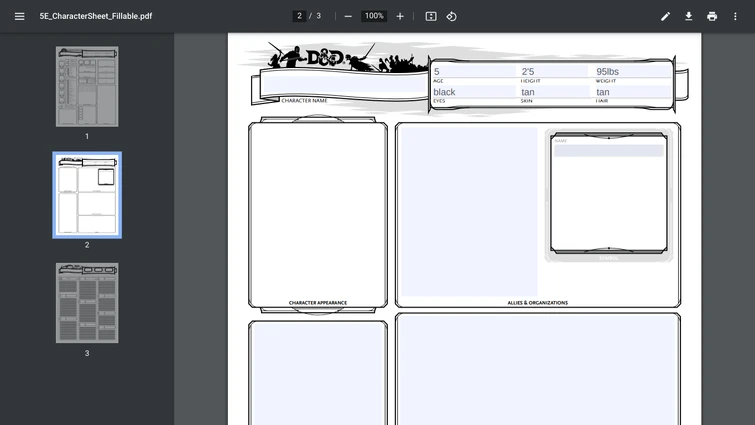Edit the Height field containing 2'5

(553, 71)
